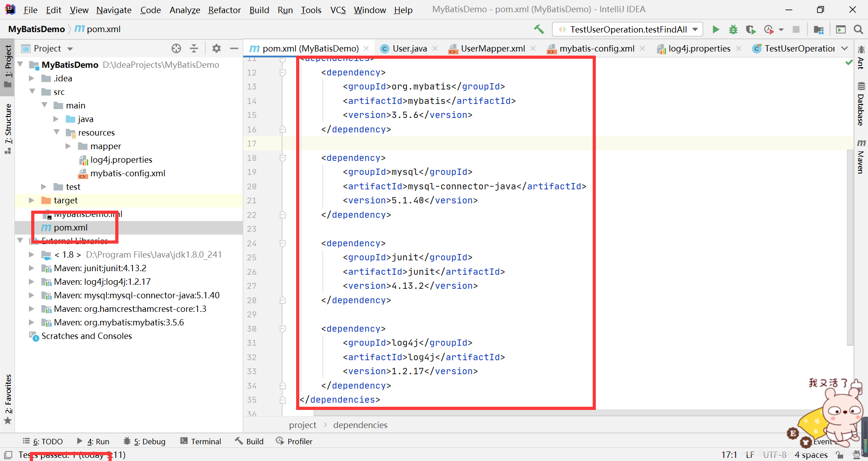Start debugging with the bug icon
Viewport: 868px width, 461px height.
click(733, 29)
